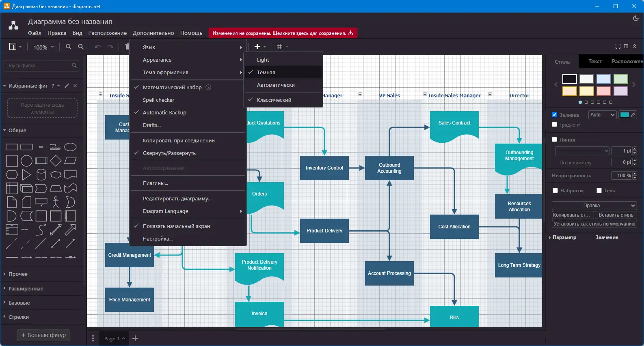Image resolution: width=644 pixels, height=346 pixels.
Task: Open Настройка... menu entry
Action: tap(188, 239)
